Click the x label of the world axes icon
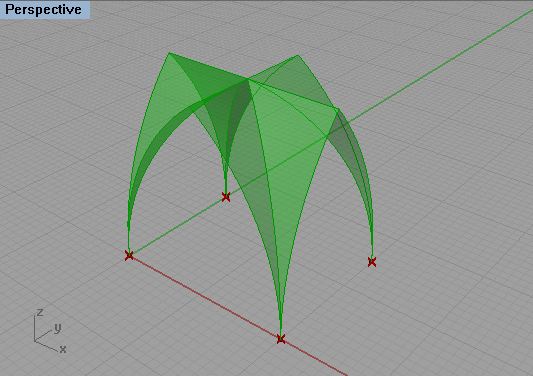 pyautogui.click(x=63, y=349)
